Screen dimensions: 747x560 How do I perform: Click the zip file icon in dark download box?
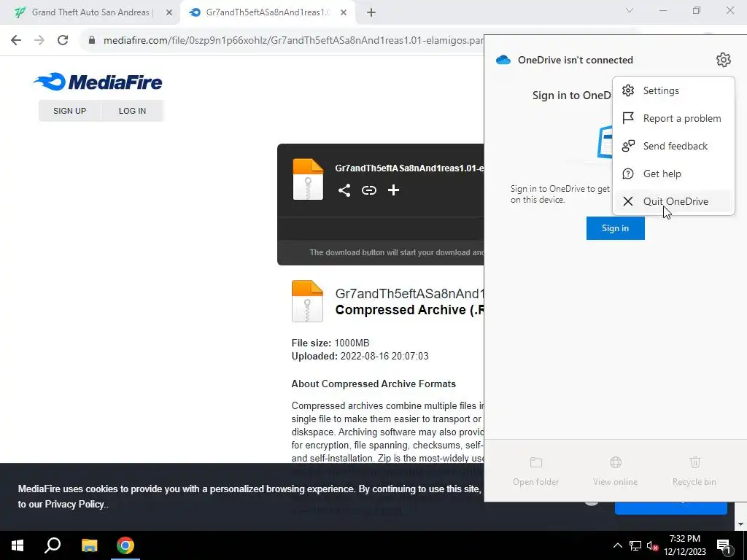pos(308,179)
